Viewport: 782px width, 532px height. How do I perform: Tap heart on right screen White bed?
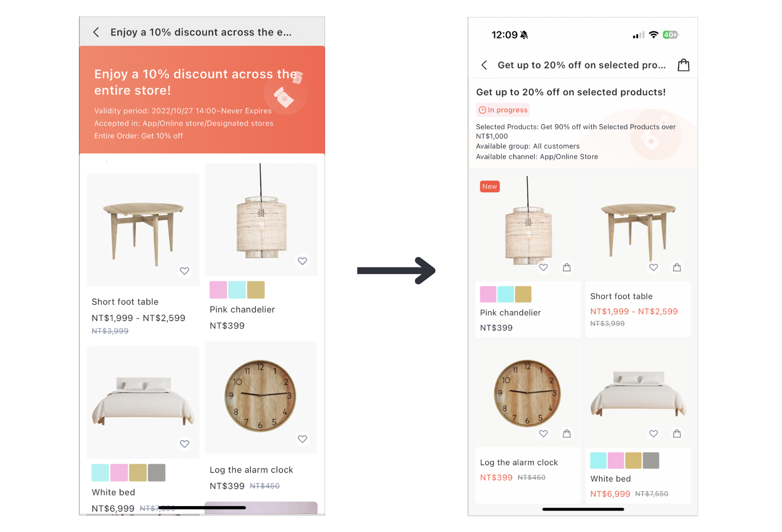pos(654,434)
